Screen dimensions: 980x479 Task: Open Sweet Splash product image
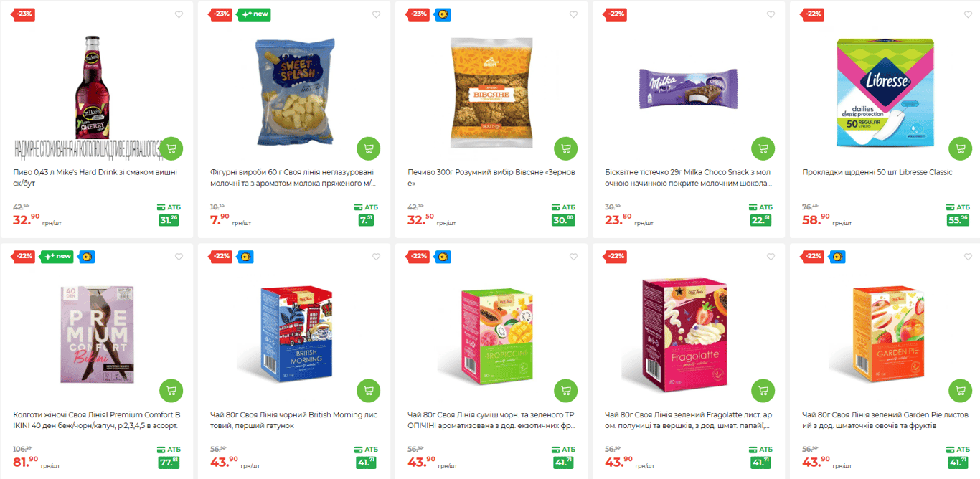click(x=295, y=92)
